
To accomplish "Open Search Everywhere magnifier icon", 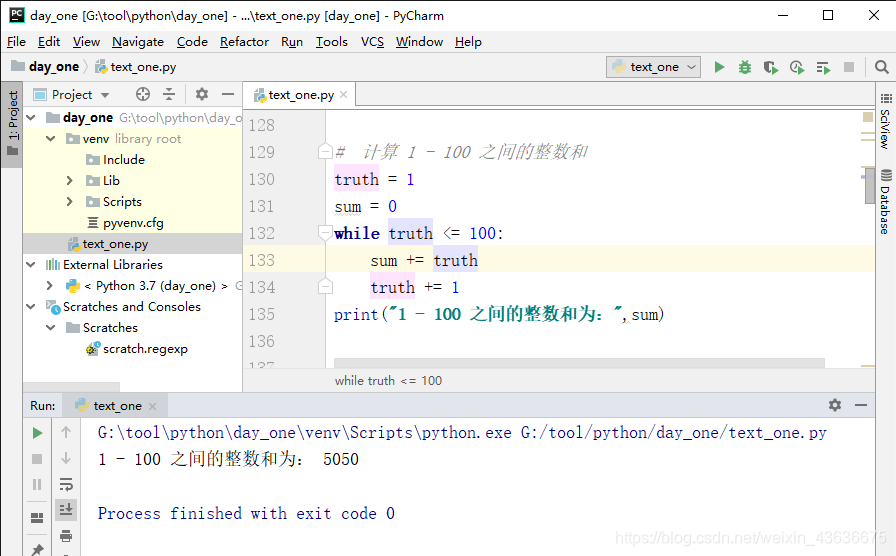I will click(882, 67).
